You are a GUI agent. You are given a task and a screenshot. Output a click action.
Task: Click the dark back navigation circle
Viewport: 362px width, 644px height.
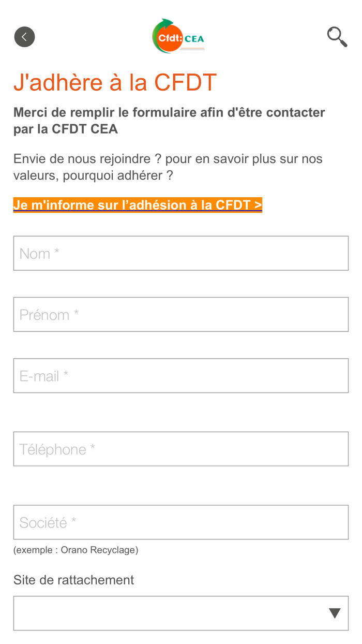point(24,37)
